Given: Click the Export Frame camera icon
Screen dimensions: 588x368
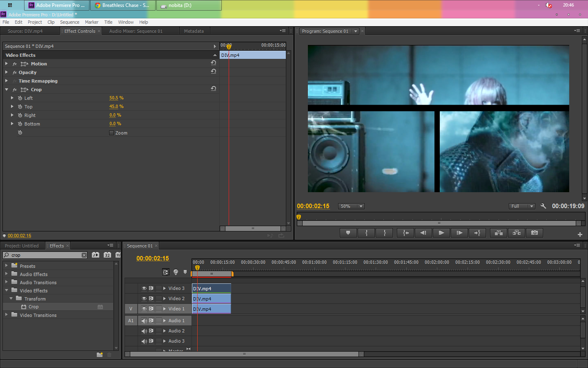Looking at the screenshot, I should tap(535, 233).
